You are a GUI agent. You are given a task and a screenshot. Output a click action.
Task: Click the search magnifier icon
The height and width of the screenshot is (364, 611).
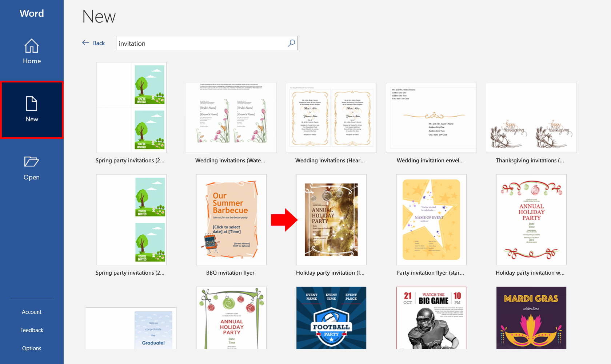[291, 43]
